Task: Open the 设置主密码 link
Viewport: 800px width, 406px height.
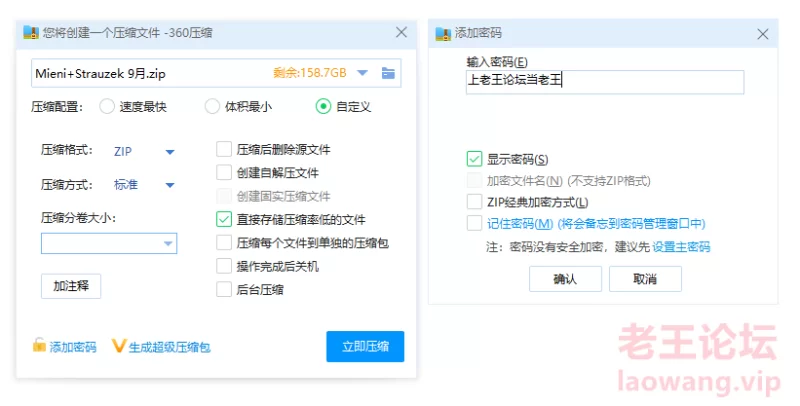Action: click(x=681, y=246)
